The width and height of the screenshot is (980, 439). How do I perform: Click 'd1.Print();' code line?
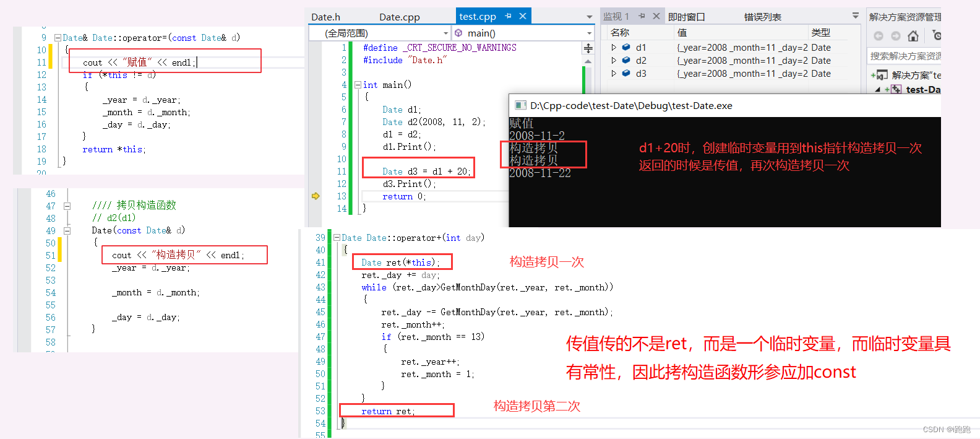[410, 147]
